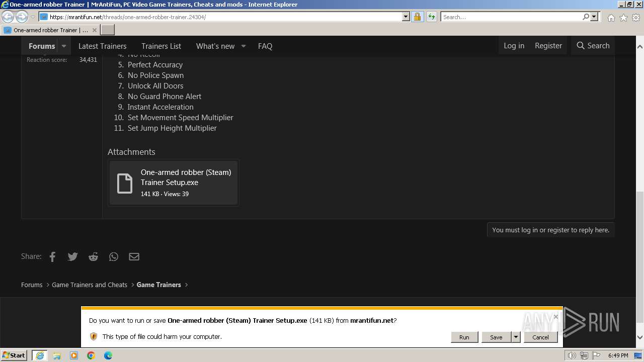Open the forum Search button
Image resolution: width=644 pixels, height=362 pixels.
pos(593,46)
